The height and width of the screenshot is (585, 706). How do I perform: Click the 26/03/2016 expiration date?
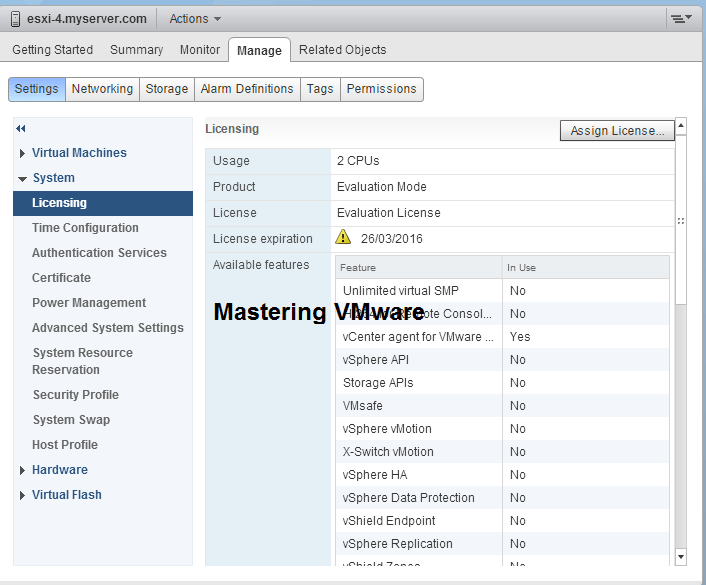392,239
